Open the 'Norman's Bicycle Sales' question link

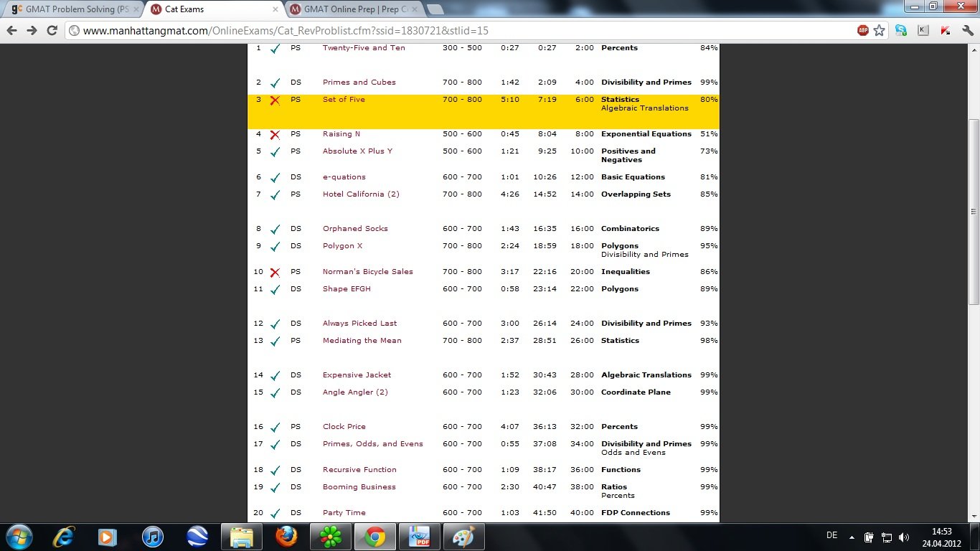367,272
